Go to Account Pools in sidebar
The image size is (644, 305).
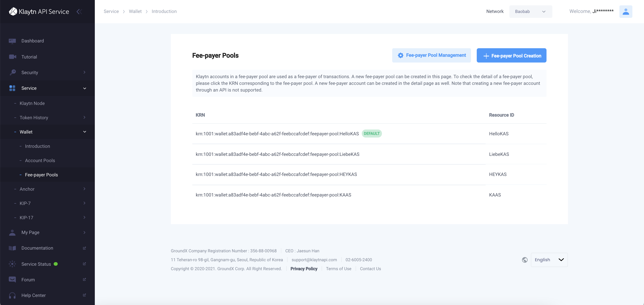[x=40, y=161]
